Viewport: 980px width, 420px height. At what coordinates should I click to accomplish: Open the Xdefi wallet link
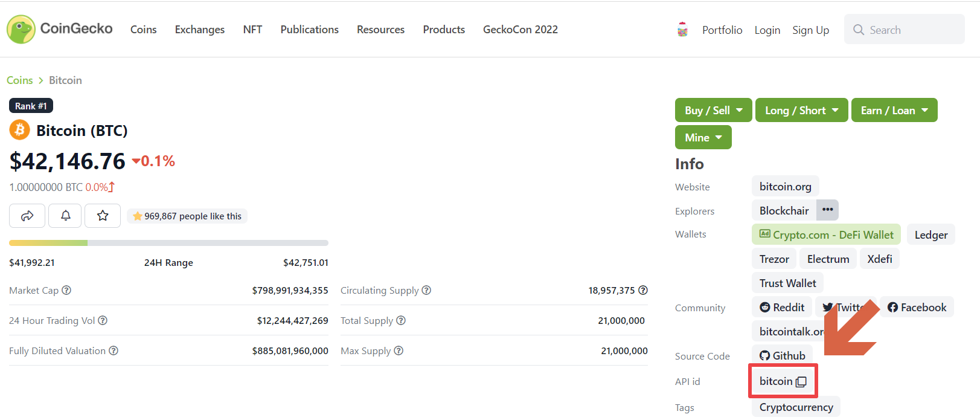[x=880, y=259]
